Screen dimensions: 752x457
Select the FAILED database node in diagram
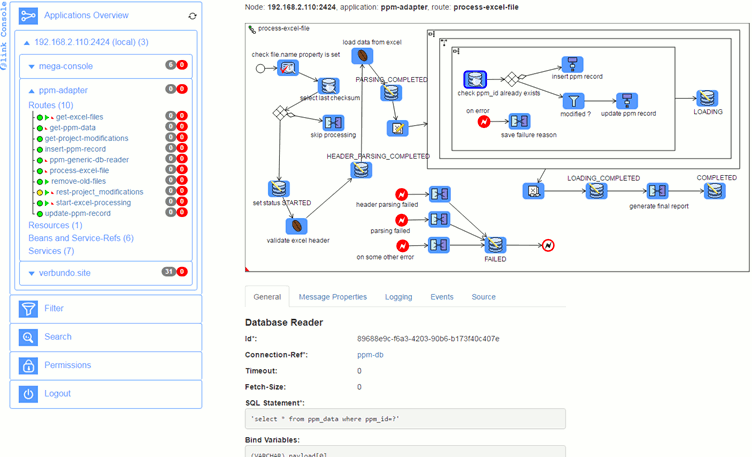(494, 244)
